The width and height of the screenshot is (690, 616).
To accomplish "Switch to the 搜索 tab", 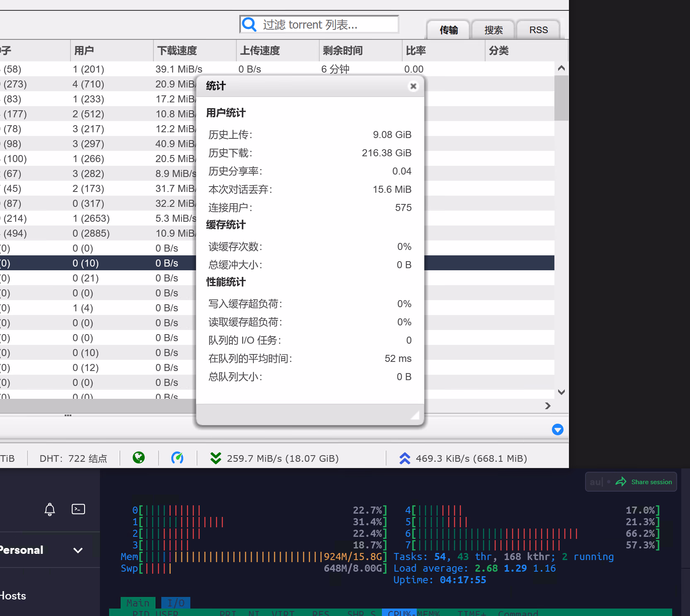I will pos(493,30).
